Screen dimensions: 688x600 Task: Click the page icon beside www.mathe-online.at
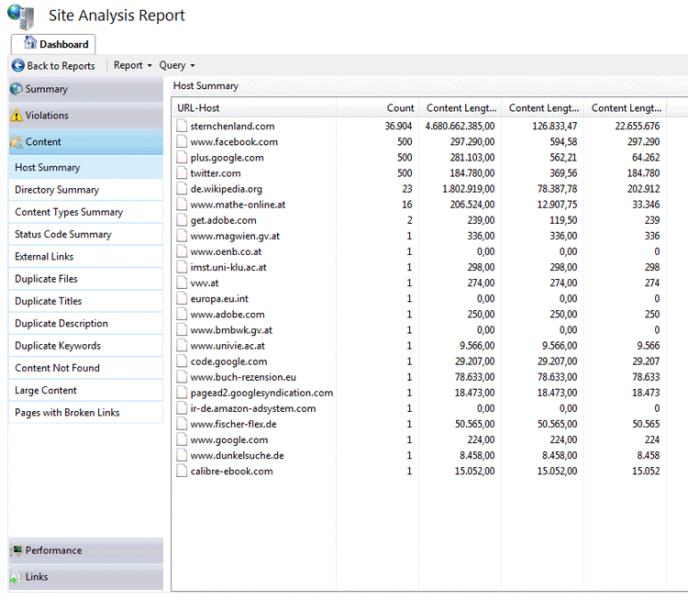point(182,205)
